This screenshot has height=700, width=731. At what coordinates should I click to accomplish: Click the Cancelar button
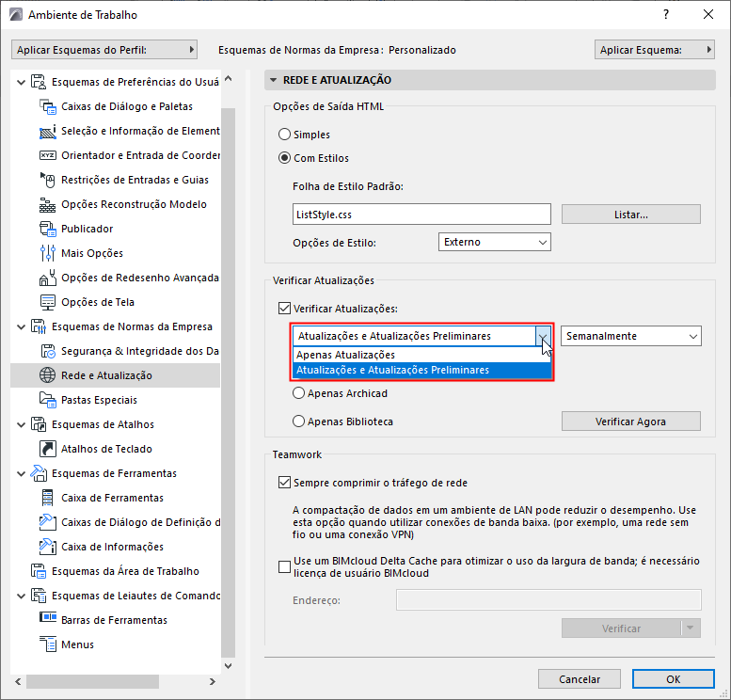tap(580, 678)
